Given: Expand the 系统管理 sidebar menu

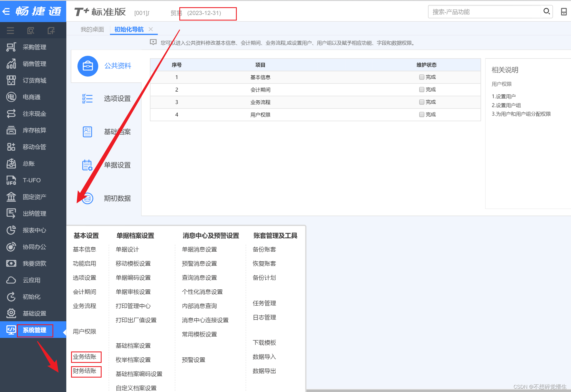Looking at the screenshot, I should 34,330.
